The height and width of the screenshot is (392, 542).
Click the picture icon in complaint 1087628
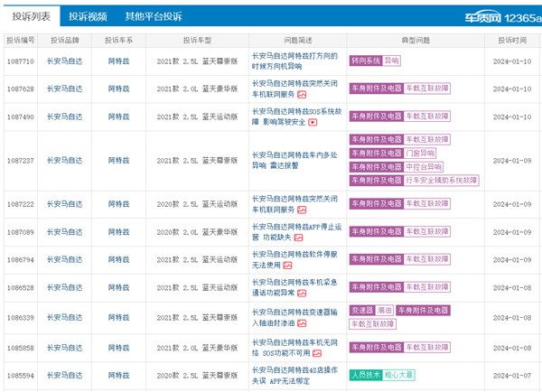[303, 94]
